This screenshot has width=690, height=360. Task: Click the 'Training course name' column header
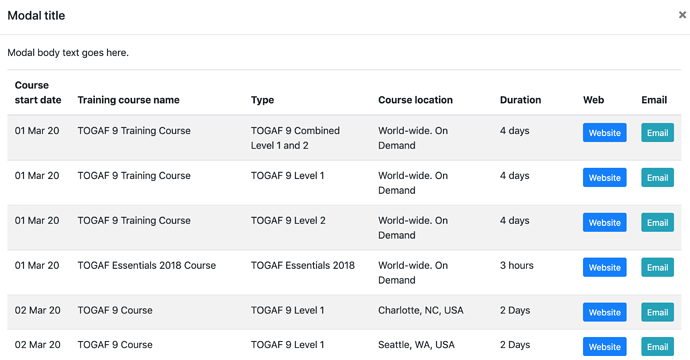click(x=128, y=100)
